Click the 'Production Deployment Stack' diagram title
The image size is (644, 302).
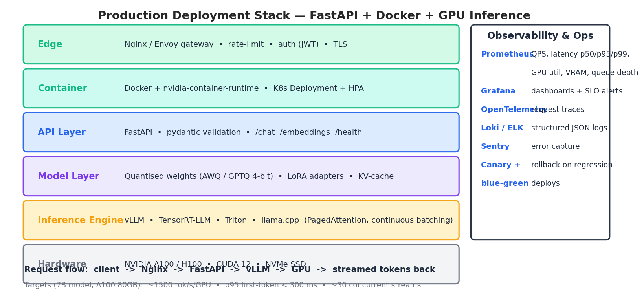click(314, 16)
